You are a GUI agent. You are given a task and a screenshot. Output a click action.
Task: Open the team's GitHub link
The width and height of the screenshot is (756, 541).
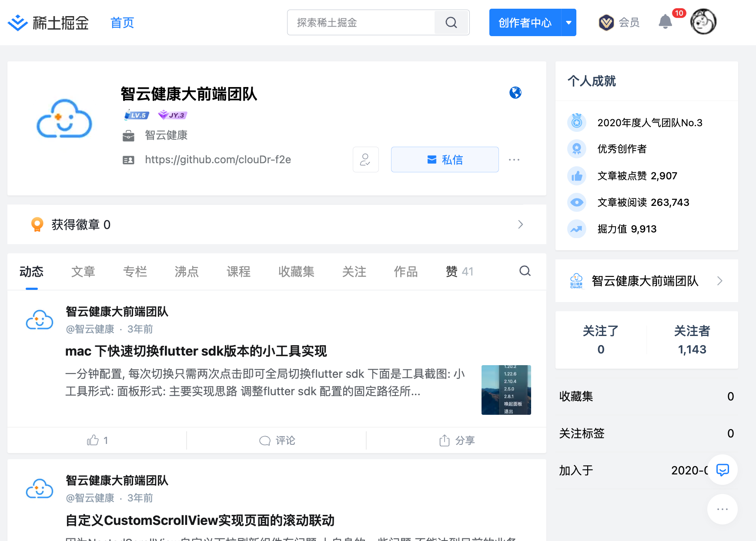coord(217,160)
